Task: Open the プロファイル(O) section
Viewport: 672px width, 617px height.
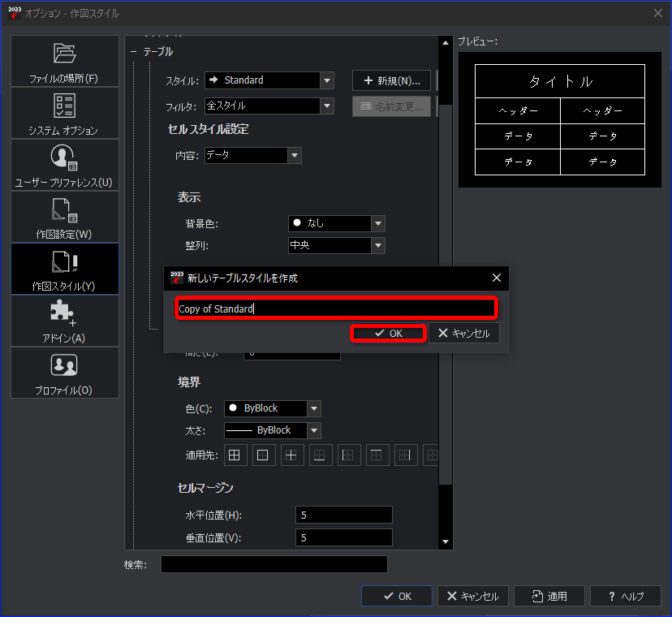Action: [x=65, y=373]
